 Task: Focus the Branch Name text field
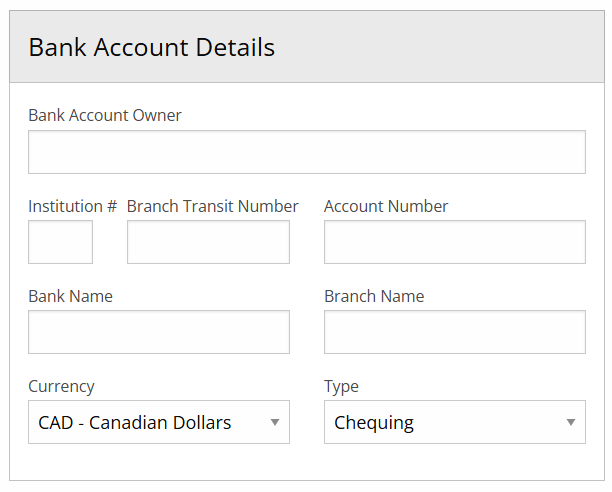[454, 332]
